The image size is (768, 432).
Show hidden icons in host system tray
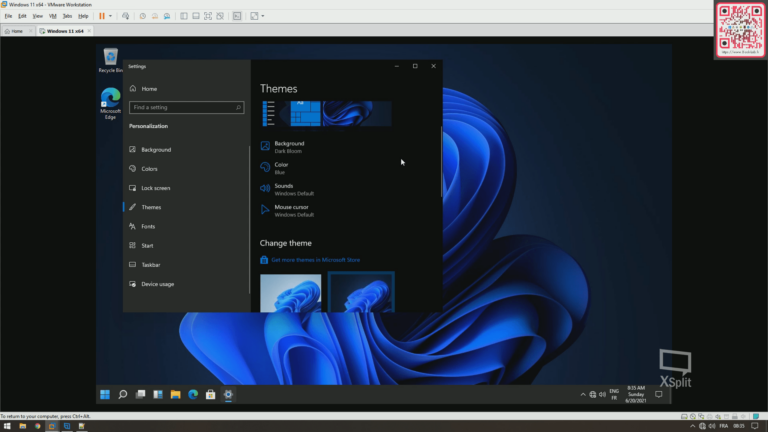(692, 426)
